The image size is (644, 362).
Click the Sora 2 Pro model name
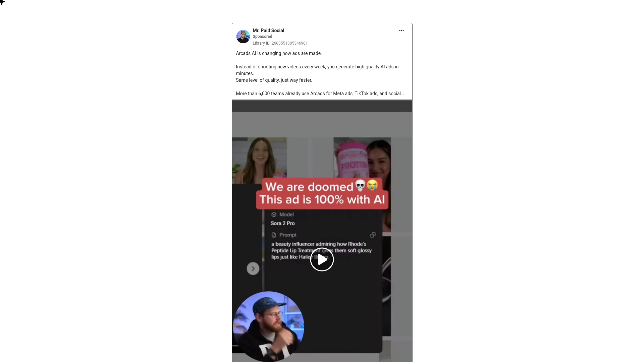pyautogui.click(x=283, y=223)
